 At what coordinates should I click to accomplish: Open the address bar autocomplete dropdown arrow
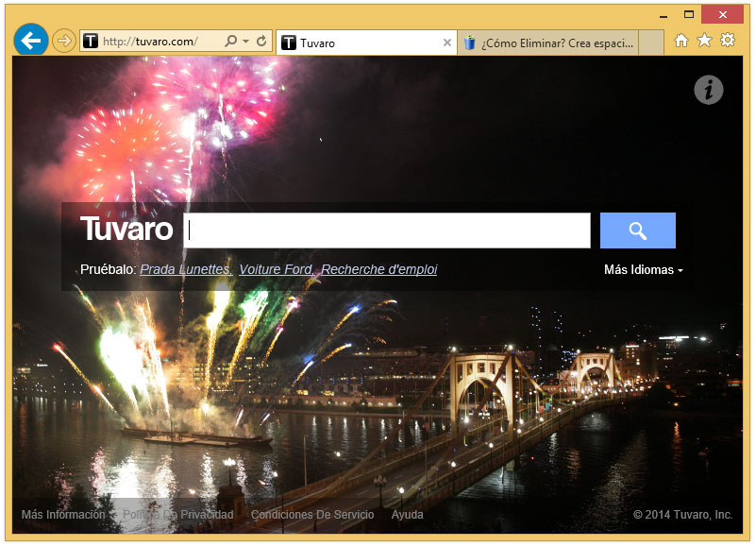246,42
